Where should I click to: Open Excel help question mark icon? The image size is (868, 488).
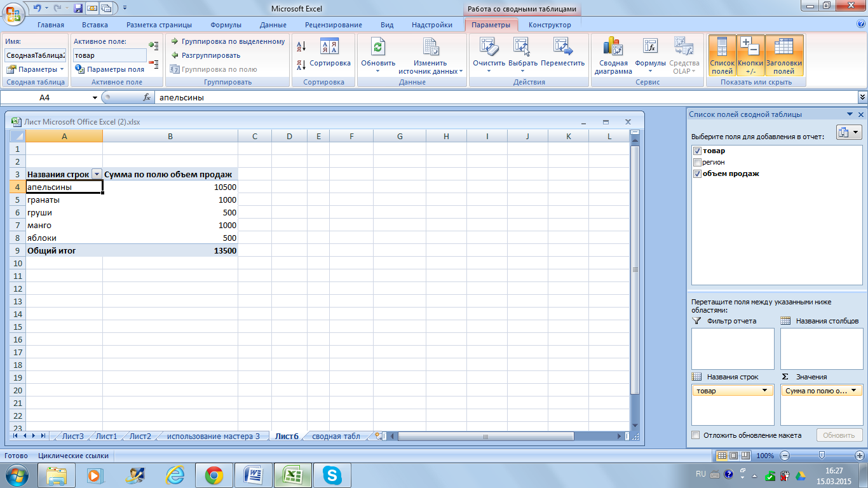click(861, 25)
